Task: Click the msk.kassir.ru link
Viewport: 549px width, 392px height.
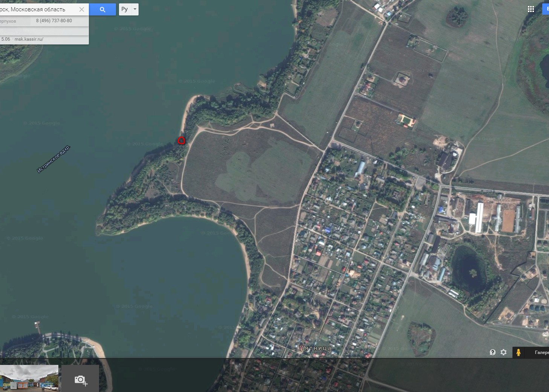Action: (x=29, y=39)
